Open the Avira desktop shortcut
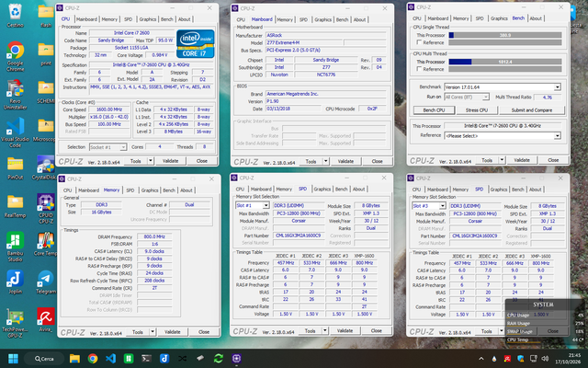This screenshot has width=588, height=368. pyautogui.click(x=46, y=320)
